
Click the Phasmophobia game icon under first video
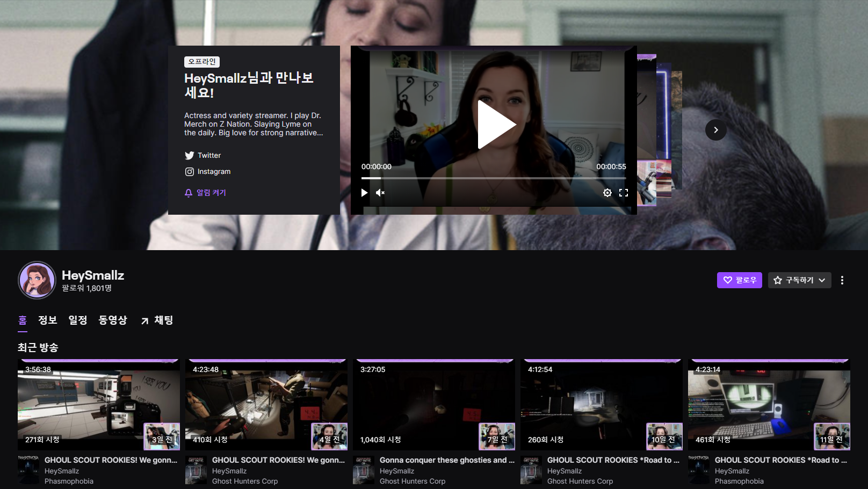(x=28, y=470)
